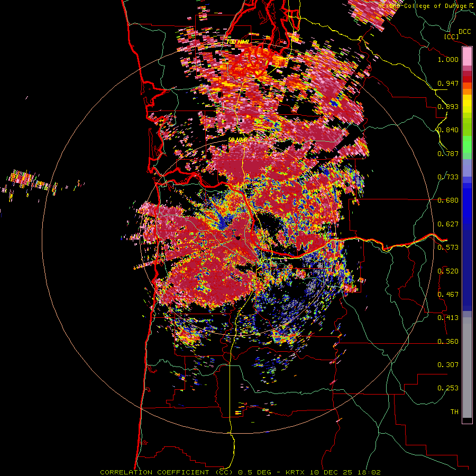Click the CORRELATION COEFFICIENT (CC) title text
The width and height of the screenshot is (476, 476).
click(167, 472)
